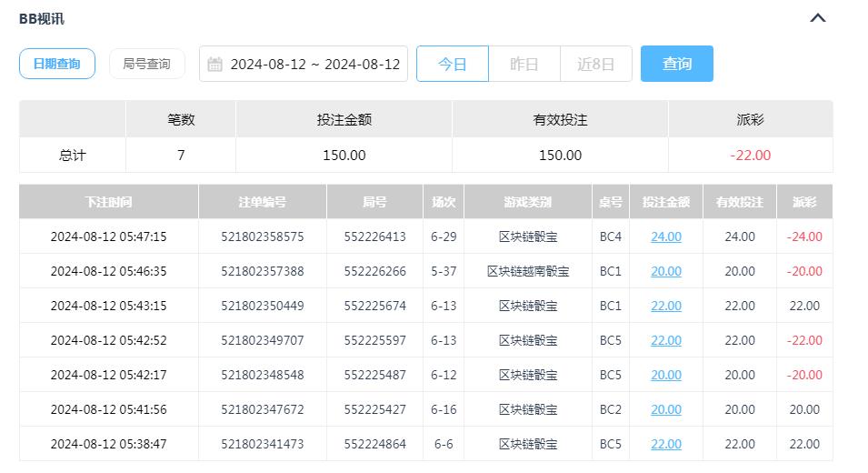This screenshot has width=868, height=473.
Task: Click the calendar icon in date field
Action: click(x=215, y=65)
